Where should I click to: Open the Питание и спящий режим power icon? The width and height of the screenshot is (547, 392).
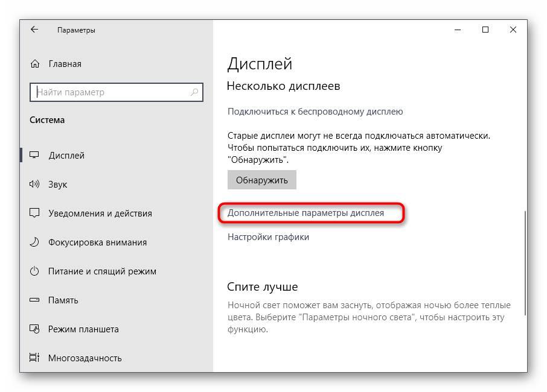35,271
